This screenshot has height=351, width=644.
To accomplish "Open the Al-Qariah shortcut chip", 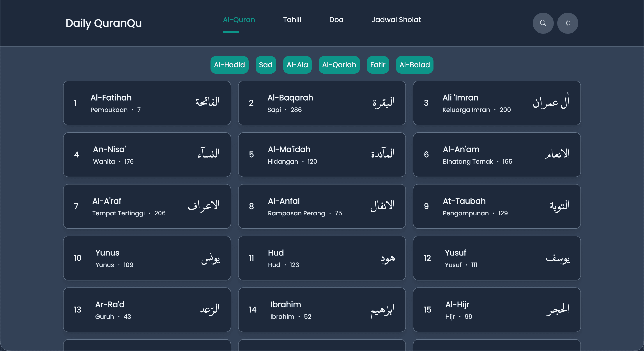I will click(x=339, y=65).
